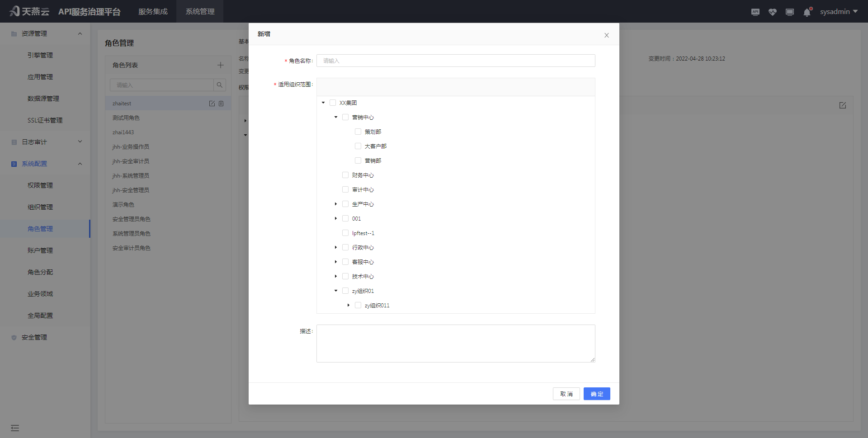Open the health monitor heart icon
Screen dimensions: 868x438
click(x=773, y=12)
